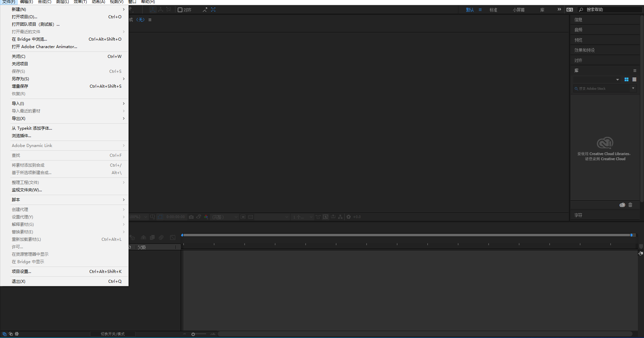Open the 效果和预设 panel
Image resolution: width=644 pixels, height=338 pixels.
(x=584, y=50)
